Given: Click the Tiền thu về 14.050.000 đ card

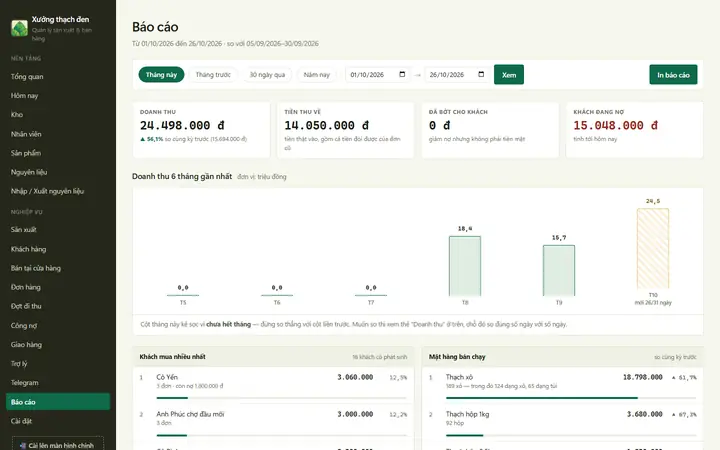Looking at the screenshot, I should 345,130.
